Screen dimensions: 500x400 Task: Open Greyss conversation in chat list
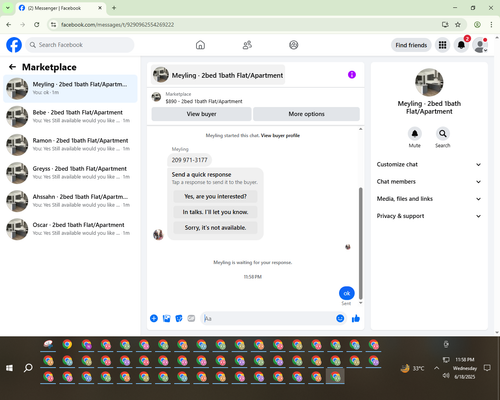click(70, 173)
